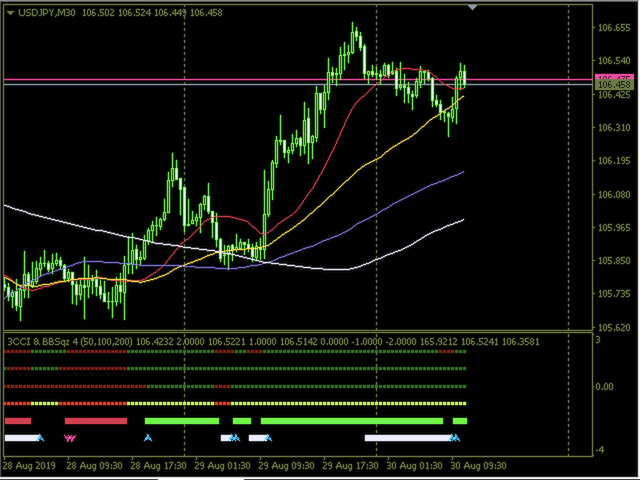
Task: Click the blue arrow signal near 29 Aug 09:30
Action: 268,438
